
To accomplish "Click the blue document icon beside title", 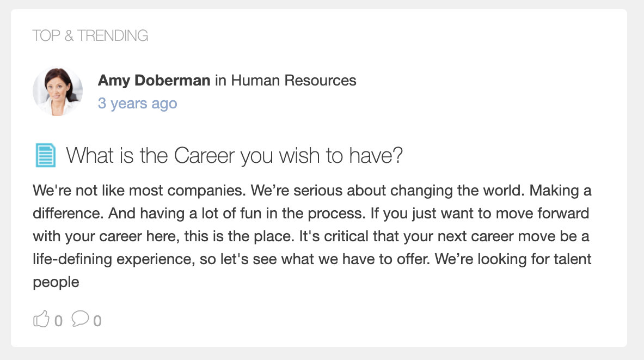I will pyautogui.click(x=45, y=155).
